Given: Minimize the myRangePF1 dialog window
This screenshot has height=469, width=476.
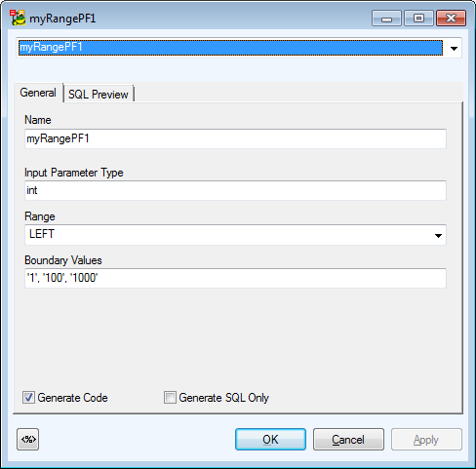Looking at the screenshot, I should click(x=386, y=19).
